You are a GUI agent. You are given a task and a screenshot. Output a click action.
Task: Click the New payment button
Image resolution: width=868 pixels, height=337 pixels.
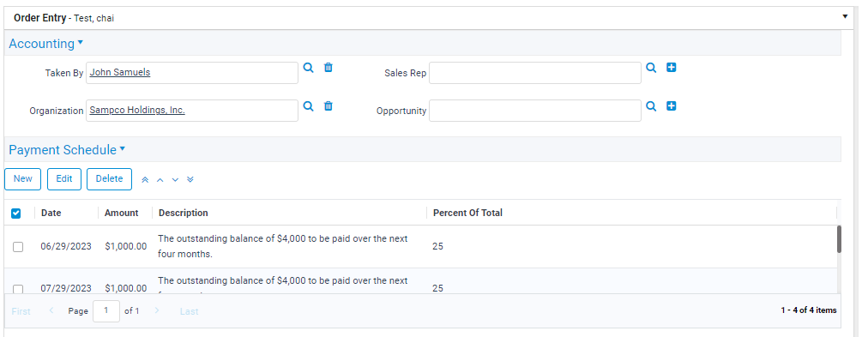(x=22, y=178)
